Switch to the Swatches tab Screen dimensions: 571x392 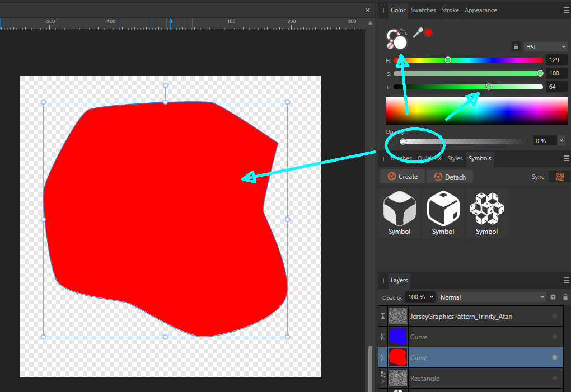(x=423, y=10)
